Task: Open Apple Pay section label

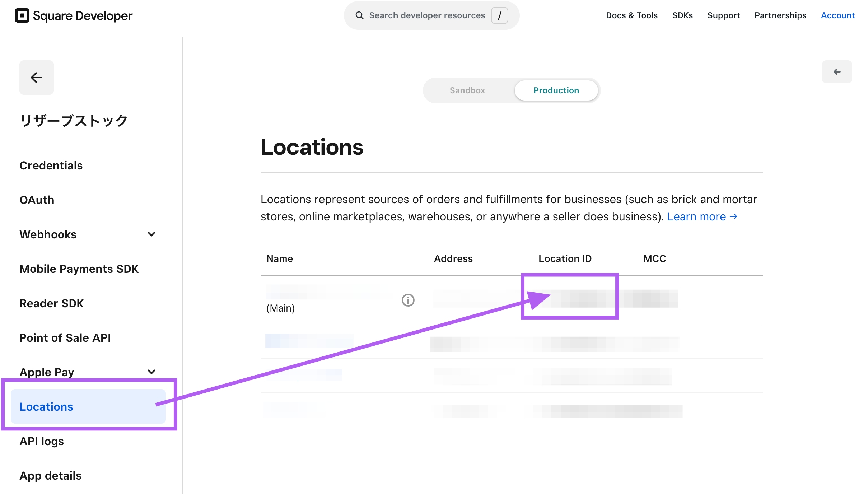Action: pyautogui.click(x=47, y=372)
